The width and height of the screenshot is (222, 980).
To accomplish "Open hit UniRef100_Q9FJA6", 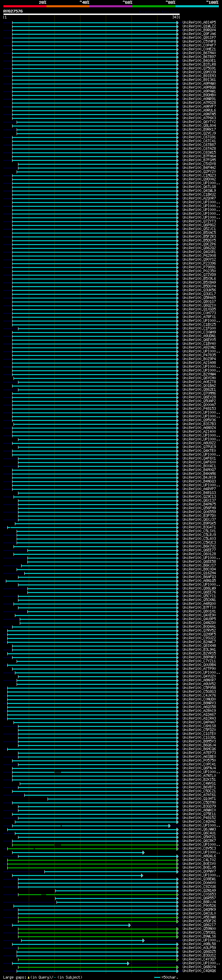I will [199, 34].
